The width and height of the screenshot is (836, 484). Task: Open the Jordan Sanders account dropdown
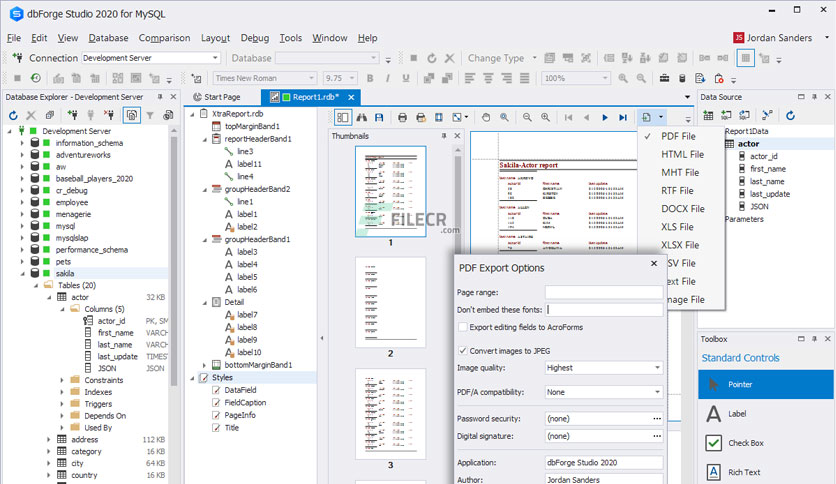(x=827, y=37)
